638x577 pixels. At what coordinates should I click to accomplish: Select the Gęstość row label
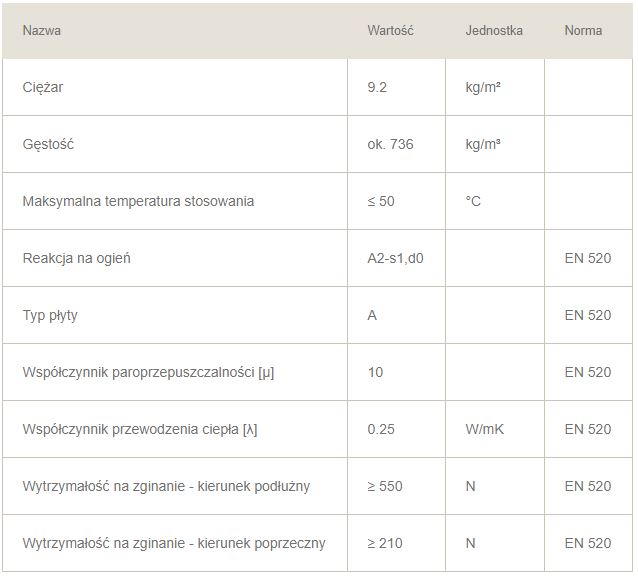click(48, 144)
